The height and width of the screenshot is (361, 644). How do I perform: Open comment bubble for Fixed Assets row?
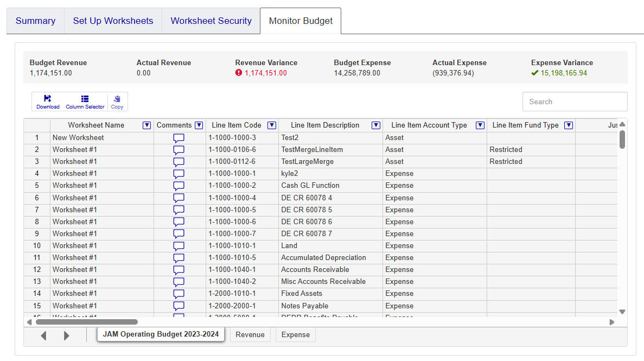pyautogui.click(x=179, y=294)
